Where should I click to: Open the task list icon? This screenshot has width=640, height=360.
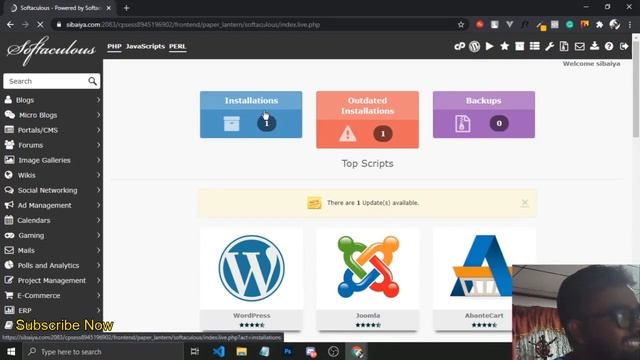pos(535,46)
